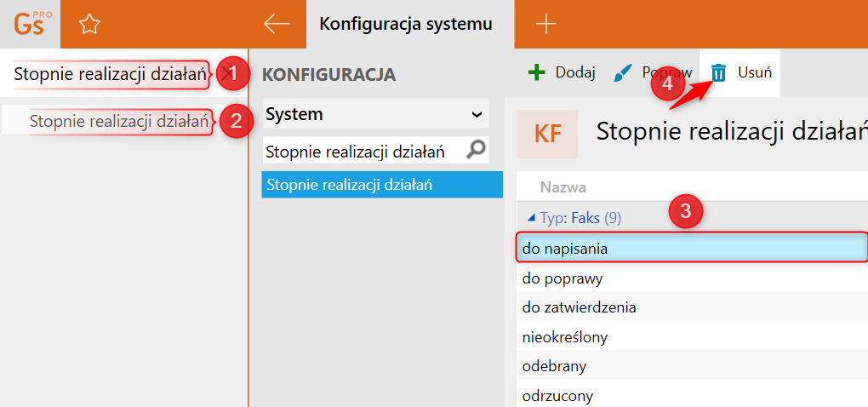The height and width of the screenshot is (407, 868).
Task: Click the Popraw brush icon
Action: [x=623, y=72]
